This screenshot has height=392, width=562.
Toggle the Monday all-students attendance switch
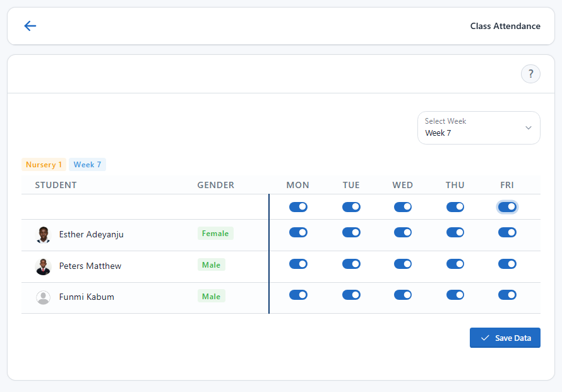click(x=298, y=206)
